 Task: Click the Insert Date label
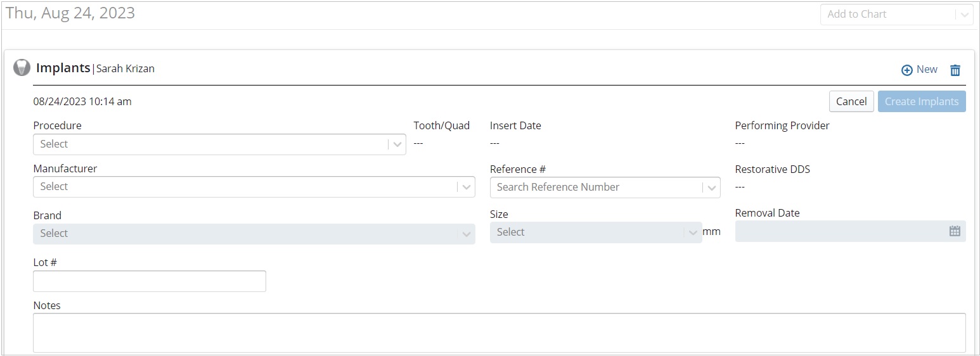(515, 125)
